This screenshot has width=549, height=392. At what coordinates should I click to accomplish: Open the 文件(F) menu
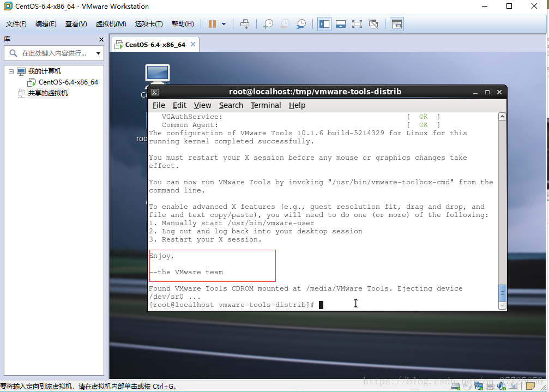pos(16,24)
